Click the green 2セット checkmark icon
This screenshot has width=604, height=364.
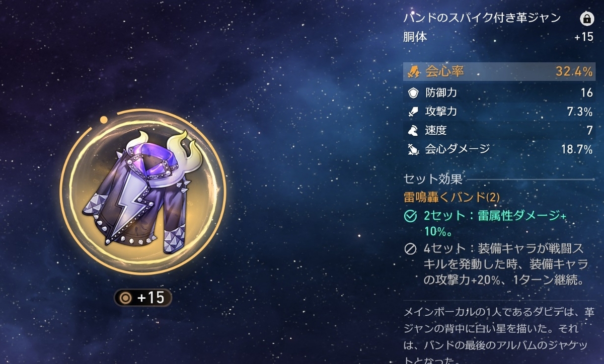tap(411, 216)
